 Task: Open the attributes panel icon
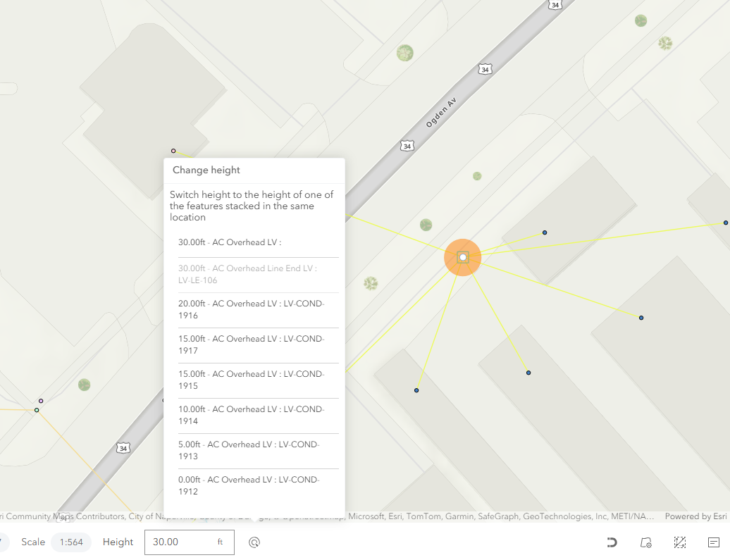tap(714, 542)
